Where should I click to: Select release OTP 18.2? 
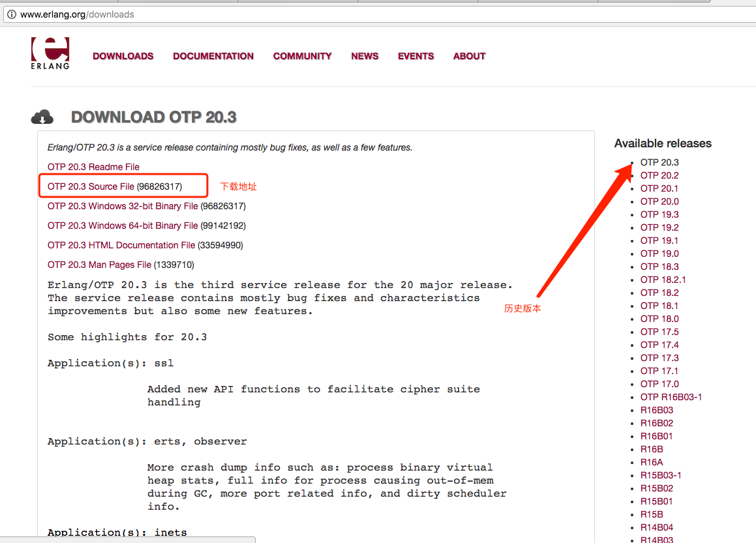[x=659, y=293]
